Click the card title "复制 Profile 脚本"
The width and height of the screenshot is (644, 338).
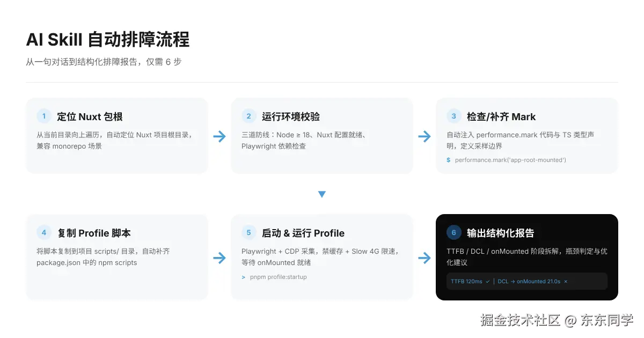(94, 233)
